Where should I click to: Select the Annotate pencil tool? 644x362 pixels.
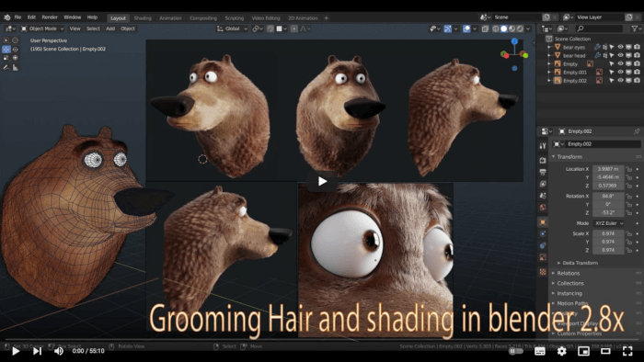[6, 67]
